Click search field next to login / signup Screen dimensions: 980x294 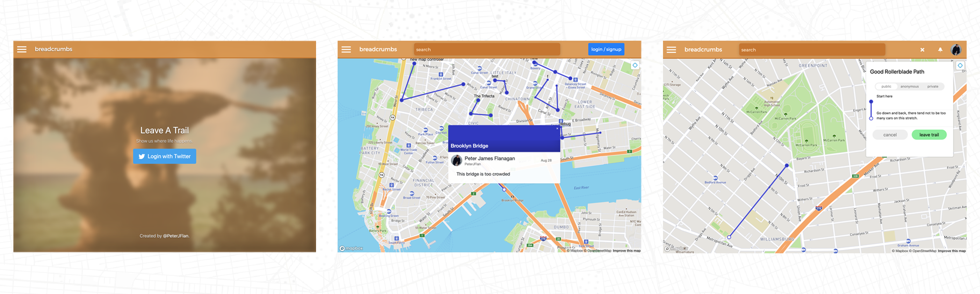click(487, 49)
